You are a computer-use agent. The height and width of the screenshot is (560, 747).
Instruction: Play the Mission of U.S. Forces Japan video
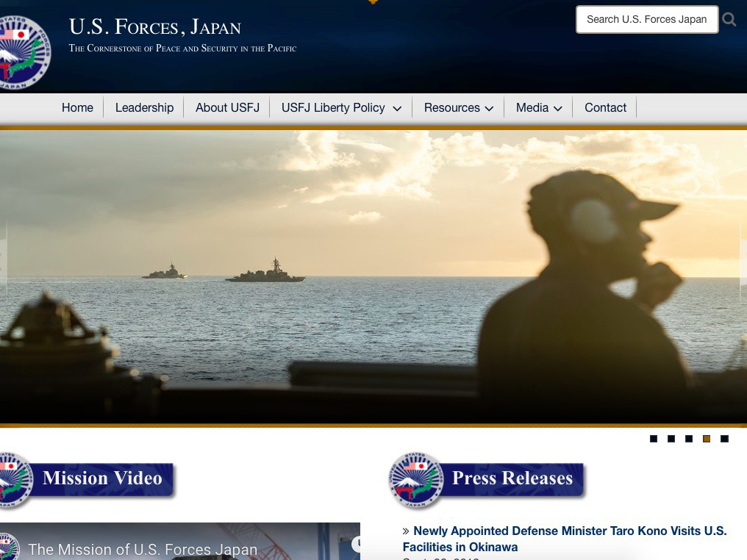180,542
